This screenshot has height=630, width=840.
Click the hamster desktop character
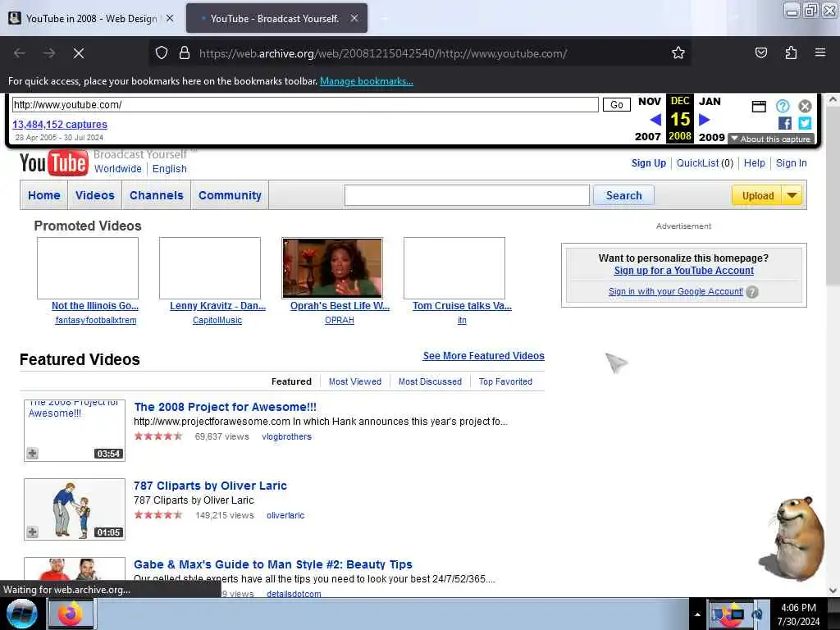793,537
